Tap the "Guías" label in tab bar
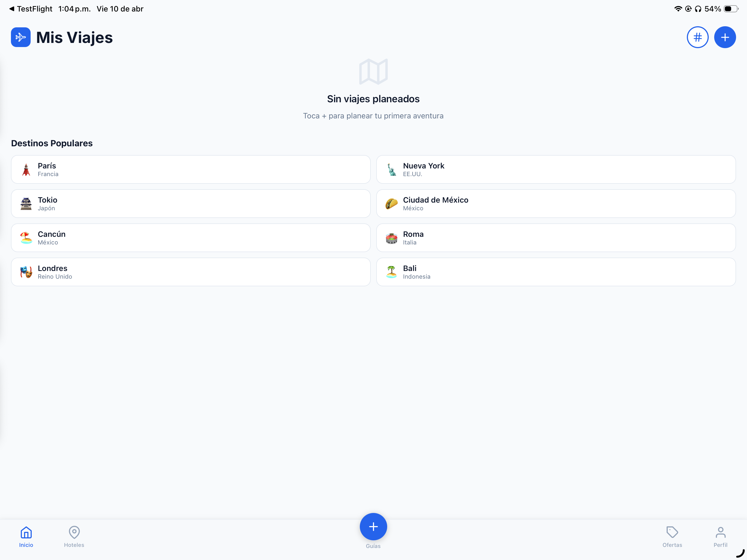The image size is (747, 560). (x=373, y=546)
